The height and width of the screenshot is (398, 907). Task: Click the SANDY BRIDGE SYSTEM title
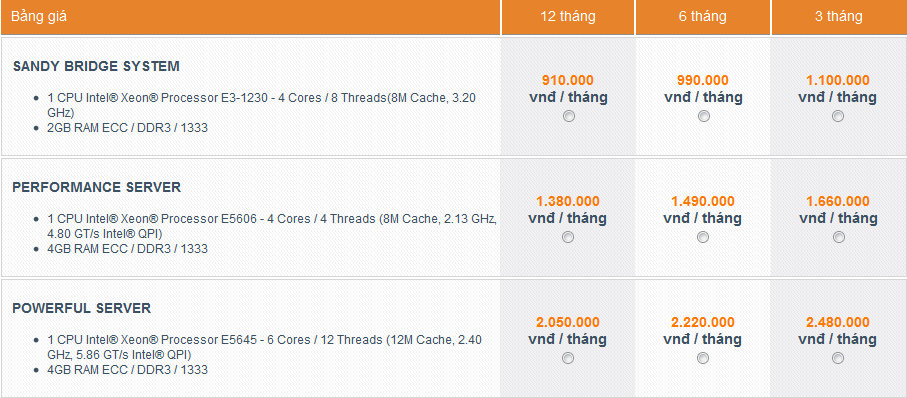(96, 67)
